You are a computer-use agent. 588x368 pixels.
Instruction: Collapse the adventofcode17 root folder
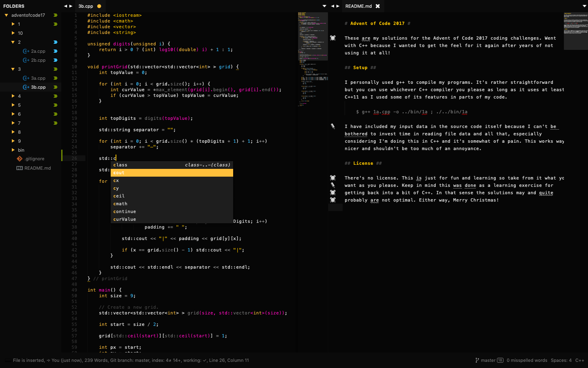[x=7, y=15]
